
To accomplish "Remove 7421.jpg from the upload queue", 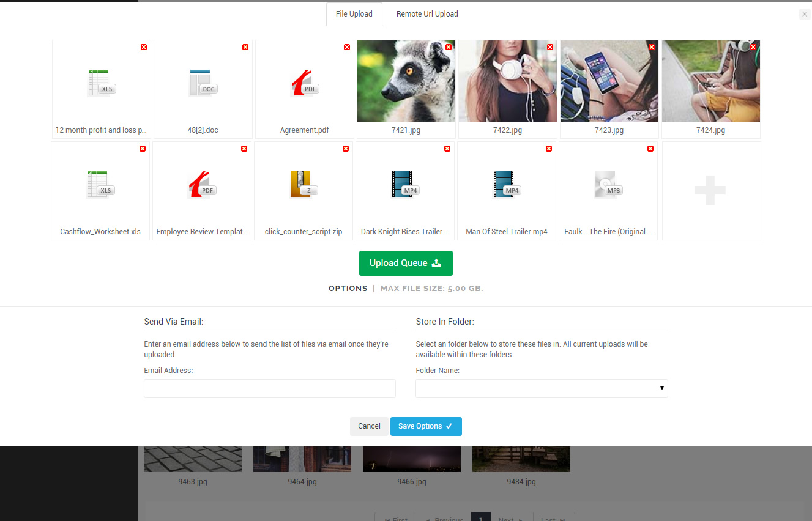I will point(448,46).
